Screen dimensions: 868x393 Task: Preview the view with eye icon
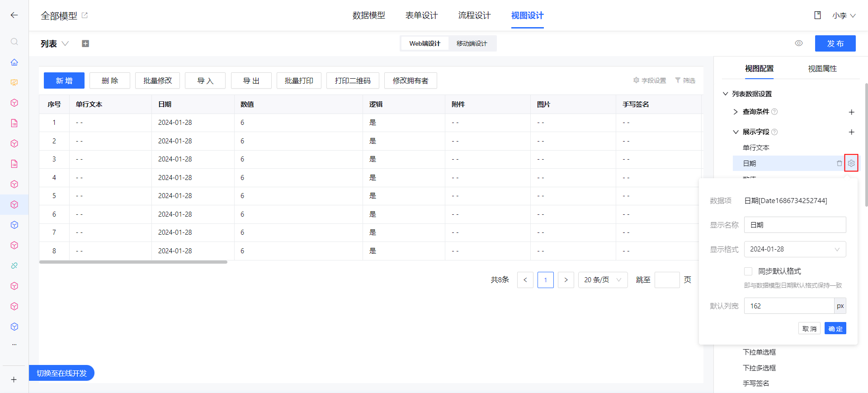tap(799, 43)
